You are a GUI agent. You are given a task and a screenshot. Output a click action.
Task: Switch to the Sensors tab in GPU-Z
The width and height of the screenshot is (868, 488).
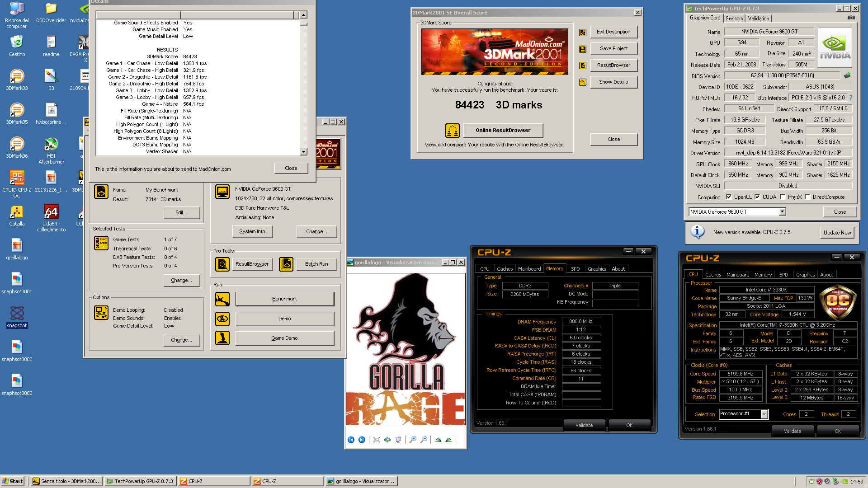point(734,19)
